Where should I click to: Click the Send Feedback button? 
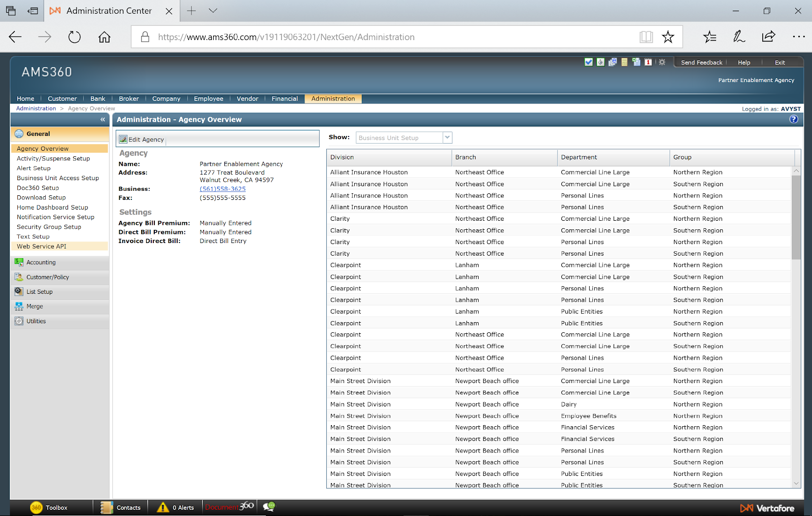701,62
